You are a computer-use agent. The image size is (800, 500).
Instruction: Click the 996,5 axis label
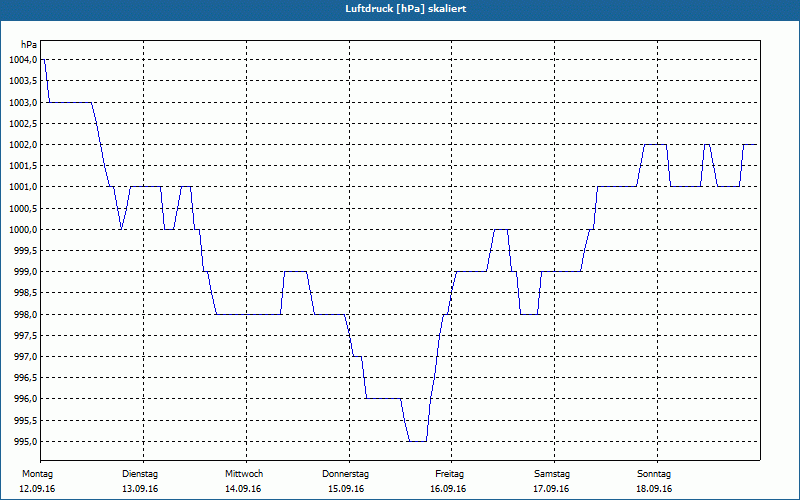pyautogui.click(x=25, y=378)
